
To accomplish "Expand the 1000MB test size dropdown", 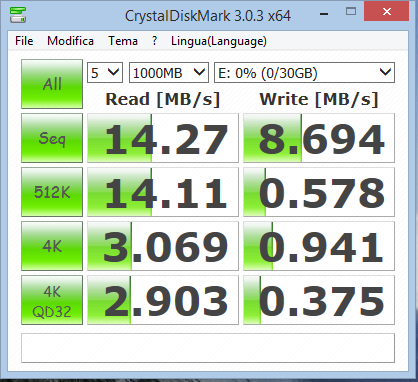I will 169,72.
